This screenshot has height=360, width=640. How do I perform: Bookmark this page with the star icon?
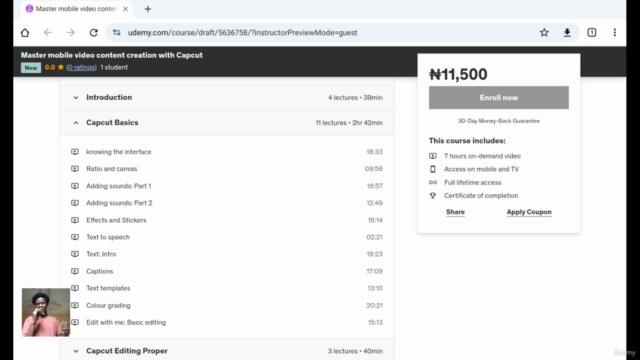544,33
